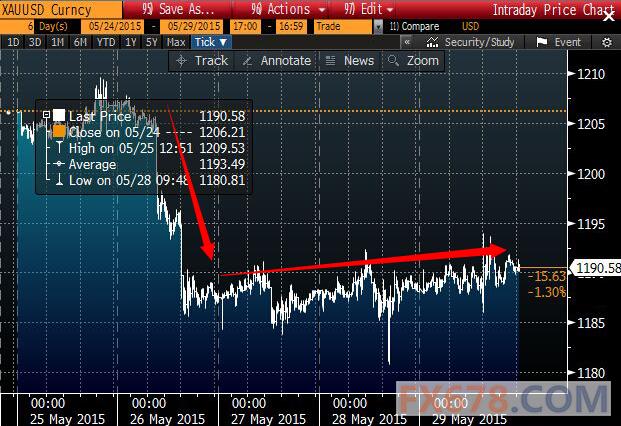Screen dimensions: 621x426
Task: Click the Last Price white swatch
Action: pyautogui.click(x=59, y=116)
